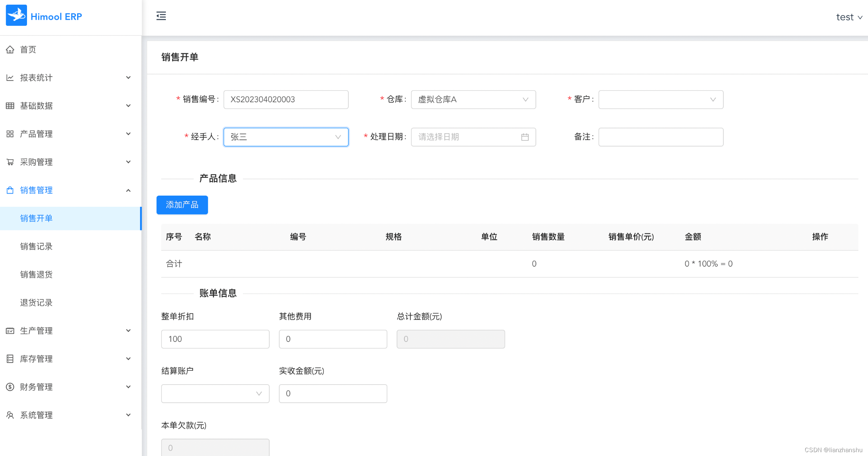The image size is (868, 456).
Task: Click the 整单折扣 input with 100
Action: [x=215, y=339]
